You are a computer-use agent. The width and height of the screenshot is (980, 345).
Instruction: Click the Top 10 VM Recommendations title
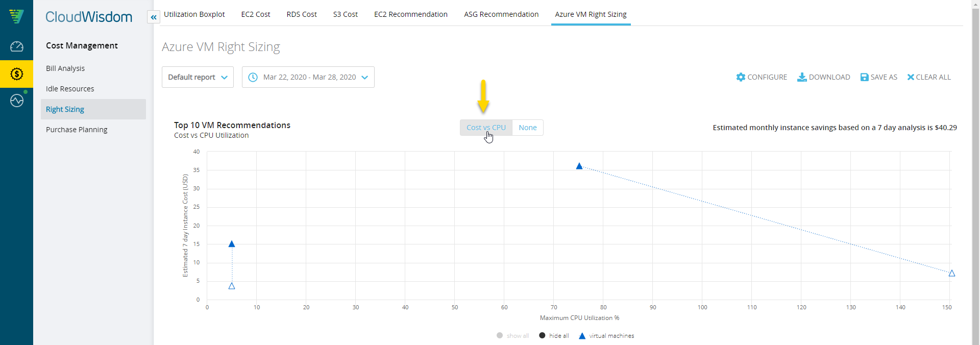tap(232, 125)
